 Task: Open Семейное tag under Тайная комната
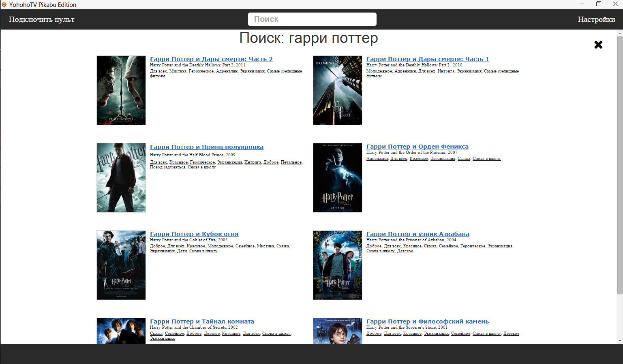(x=174, y=334)
